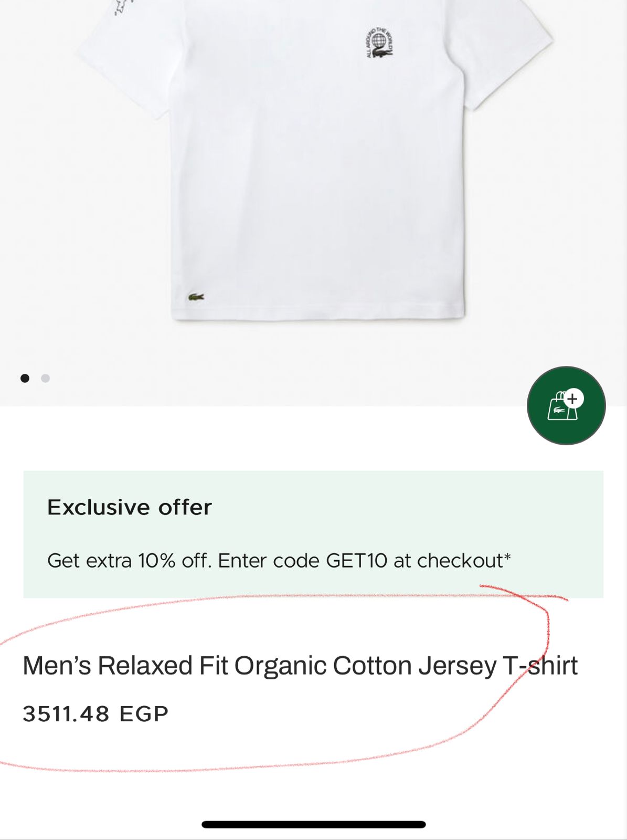Image resolution: width=627 pixels, height=840 pixels.
Task: Tap the EGP currency label
Action: pos(144,714)
